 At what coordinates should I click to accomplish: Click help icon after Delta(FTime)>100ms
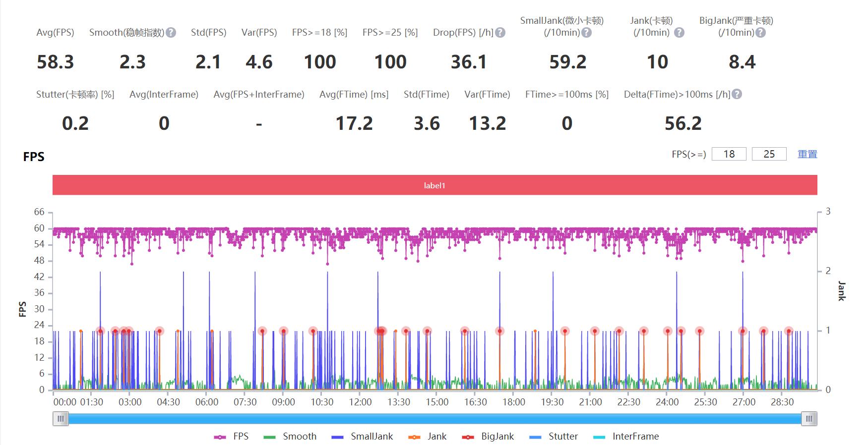tap(737, 94)
